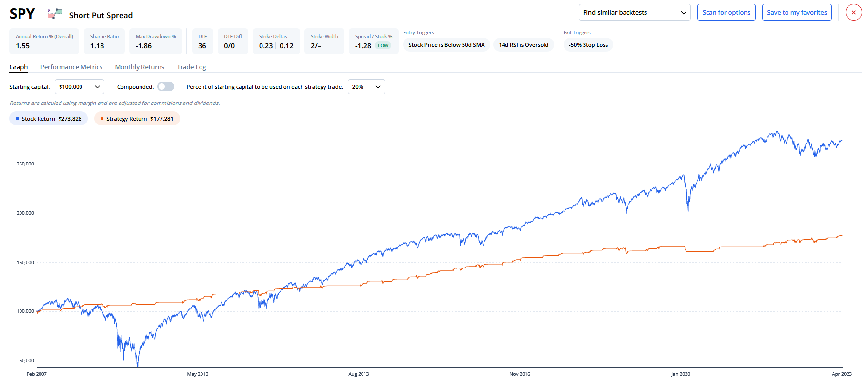Expand the Starting capital $100,000 dropdown
Image resolution: width=868 pixels, height=391 pixels.
coord(79,87)
